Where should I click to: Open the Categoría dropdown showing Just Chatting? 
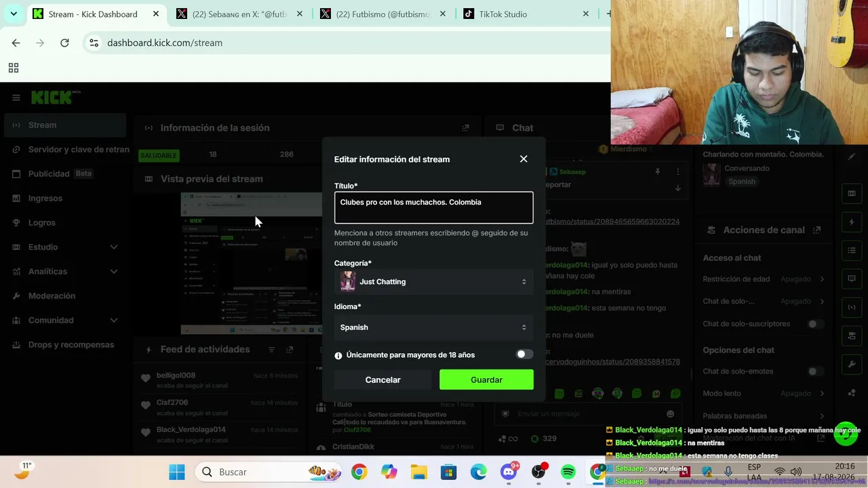434,281
